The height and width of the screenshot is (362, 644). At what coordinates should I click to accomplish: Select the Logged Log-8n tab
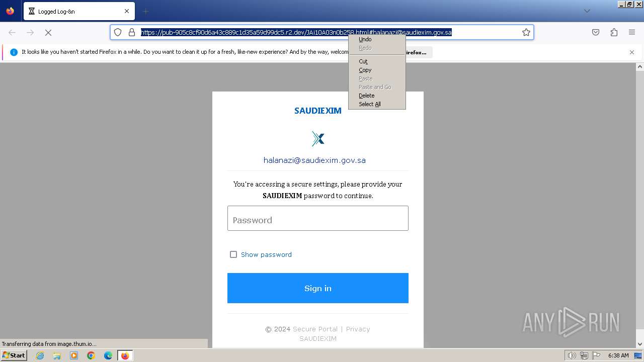click(x=79, y=11)
